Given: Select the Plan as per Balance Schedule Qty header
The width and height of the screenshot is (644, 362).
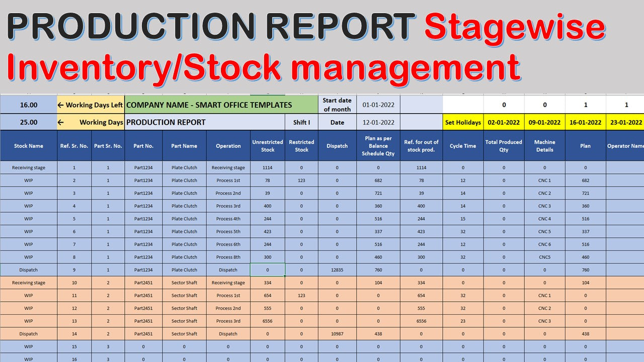Looking at the screenshot, I should (378, 146).
